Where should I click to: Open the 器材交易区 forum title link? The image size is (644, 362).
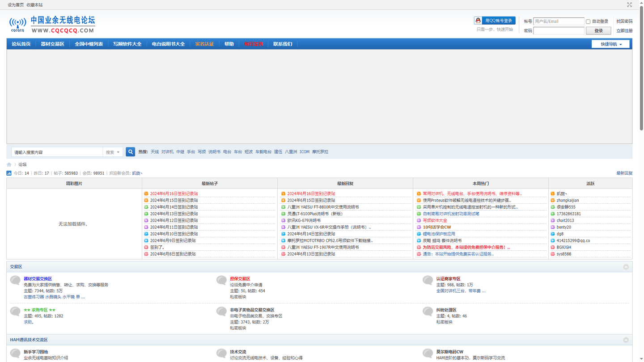pyautogui.click(x=38, y=279)
